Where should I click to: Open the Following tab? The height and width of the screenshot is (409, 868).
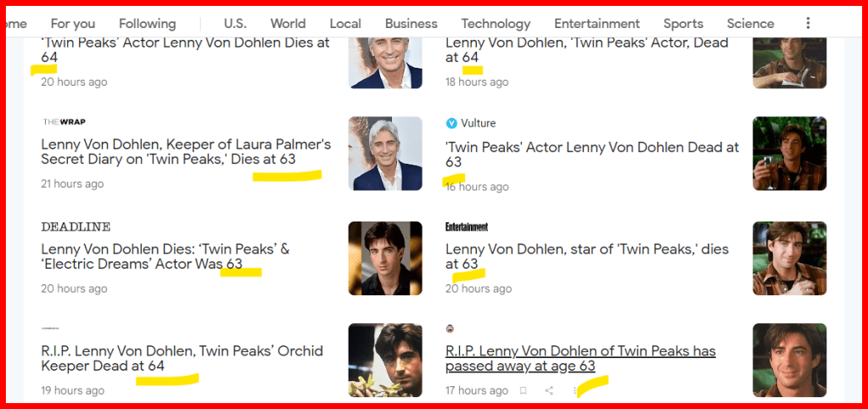pyautogui.click(x=147, y=24)
